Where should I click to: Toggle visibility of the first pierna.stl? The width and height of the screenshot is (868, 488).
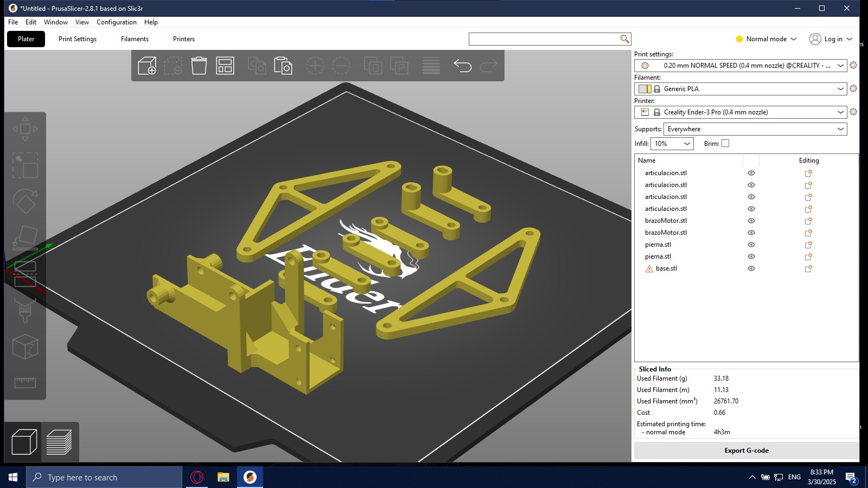coord(751,245)
